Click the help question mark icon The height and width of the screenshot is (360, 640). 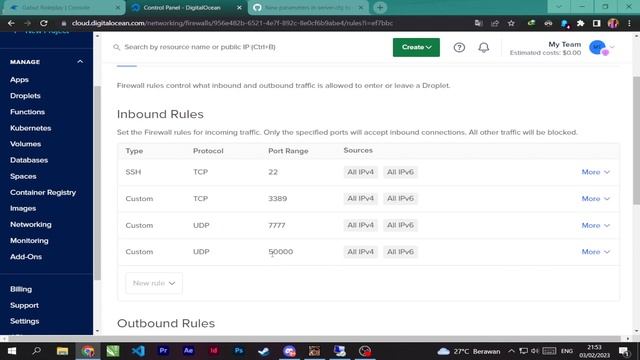[x=459, y=47]
